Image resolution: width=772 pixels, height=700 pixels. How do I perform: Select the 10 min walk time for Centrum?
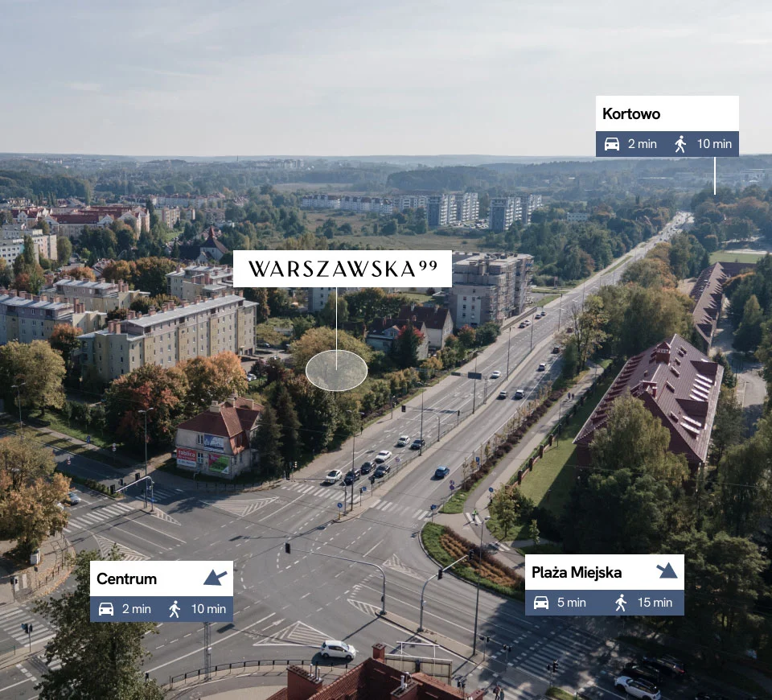[208, 609]
